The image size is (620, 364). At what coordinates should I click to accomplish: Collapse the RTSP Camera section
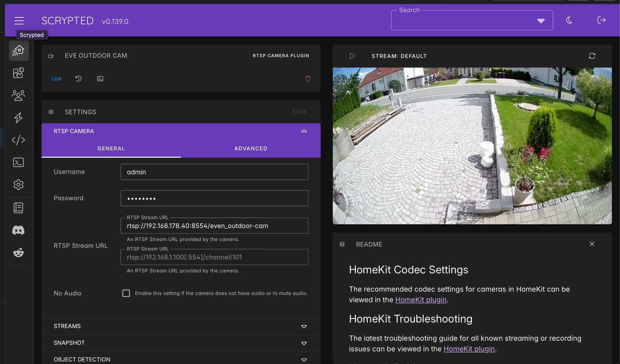[x=304, y=131]
